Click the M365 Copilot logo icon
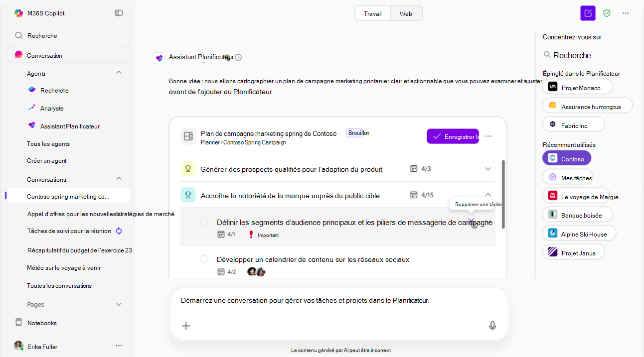644x357 pixels. (x=18, y=13)
